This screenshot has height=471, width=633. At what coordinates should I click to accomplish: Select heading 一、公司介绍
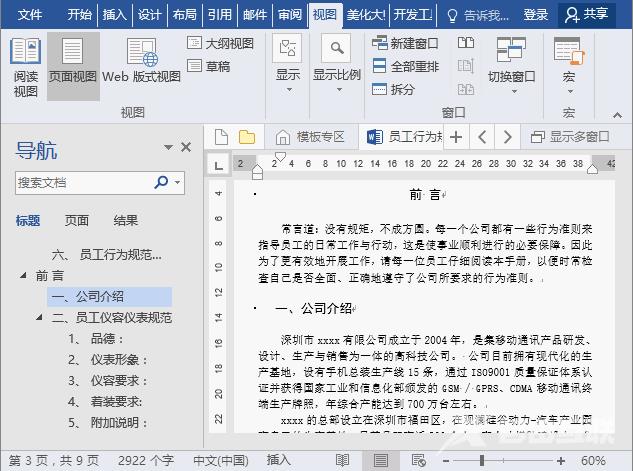[109, 297]
